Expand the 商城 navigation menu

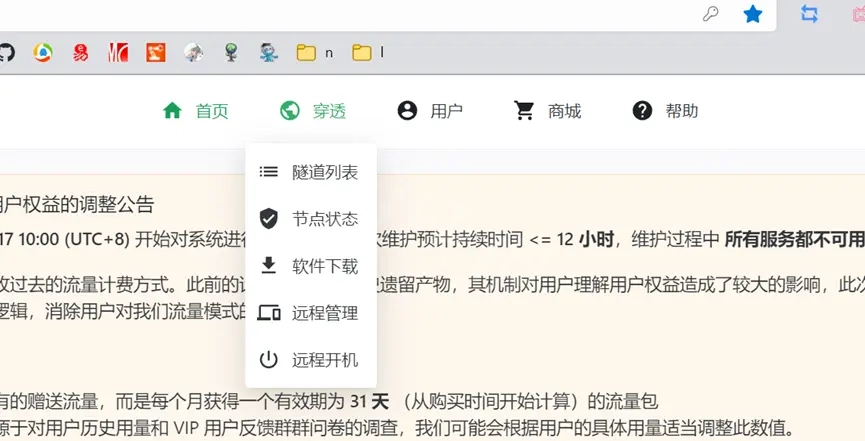[564, 111]
